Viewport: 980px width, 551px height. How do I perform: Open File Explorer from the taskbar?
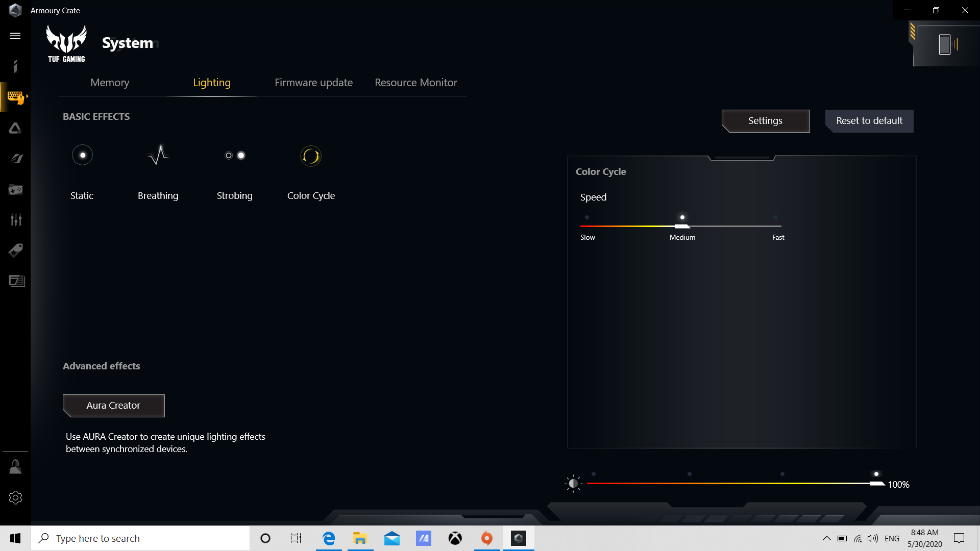coord(360,538)
